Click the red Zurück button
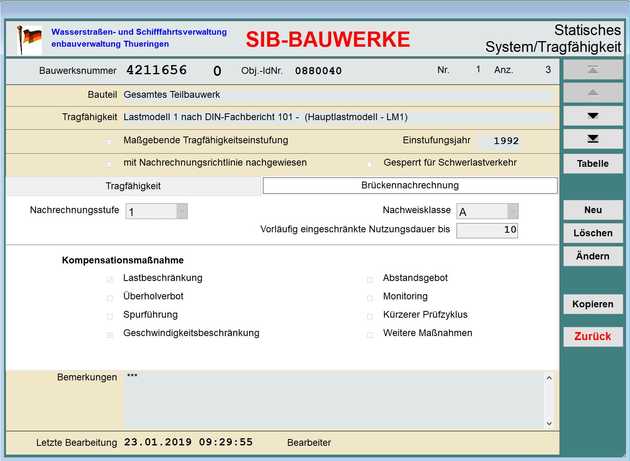Screen dimensions: 630x461 coord(593,336)
